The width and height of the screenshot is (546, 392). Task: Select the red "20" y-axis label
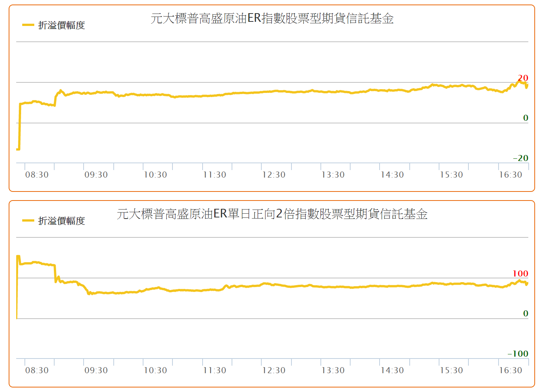tap(523, 78)
